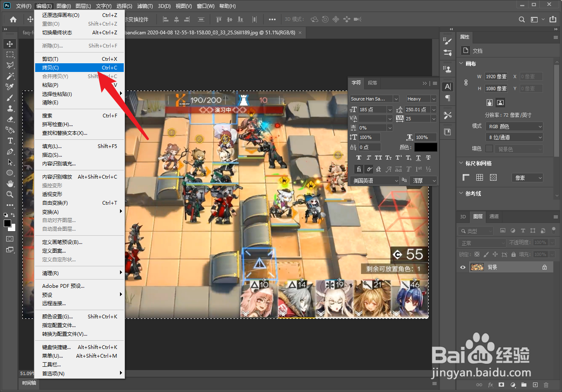This screenshot has width=562, height=392.
Task: Click the Share icon in the top right
Action: (x=553, y=19)
